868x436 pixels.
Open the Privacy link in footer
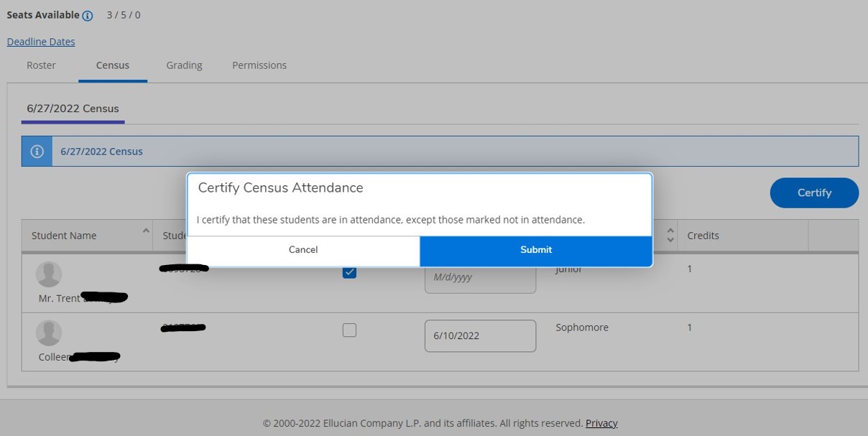coord(601,423)
